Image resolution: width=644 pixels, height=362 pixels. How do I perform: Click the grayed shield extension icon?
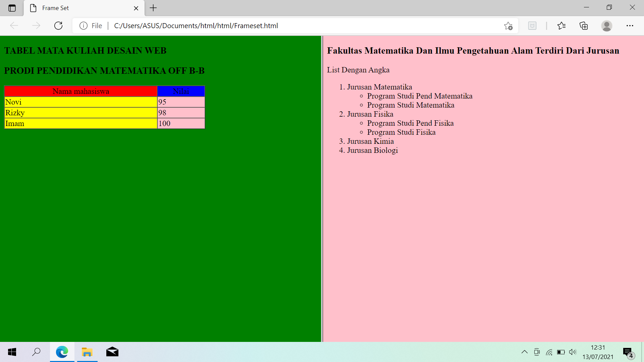coord(532,26)
